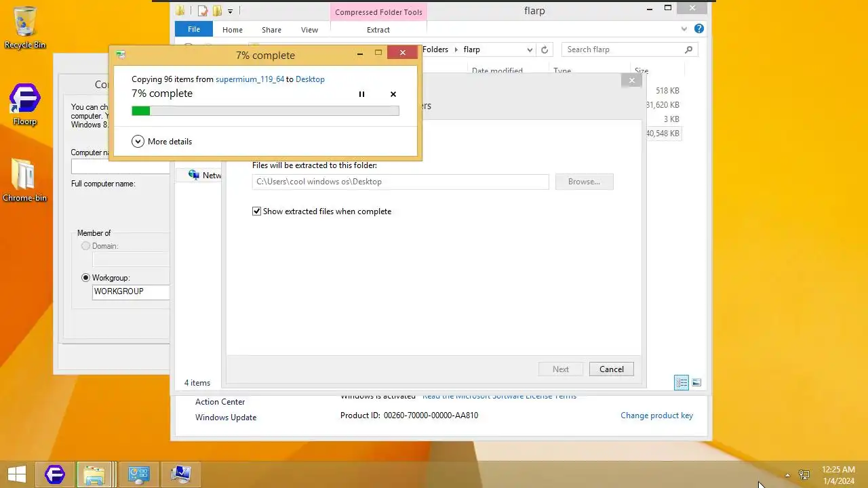Open the Home ribbon tab
Viewport: 868px width, 488px height.
pos(233,30)
